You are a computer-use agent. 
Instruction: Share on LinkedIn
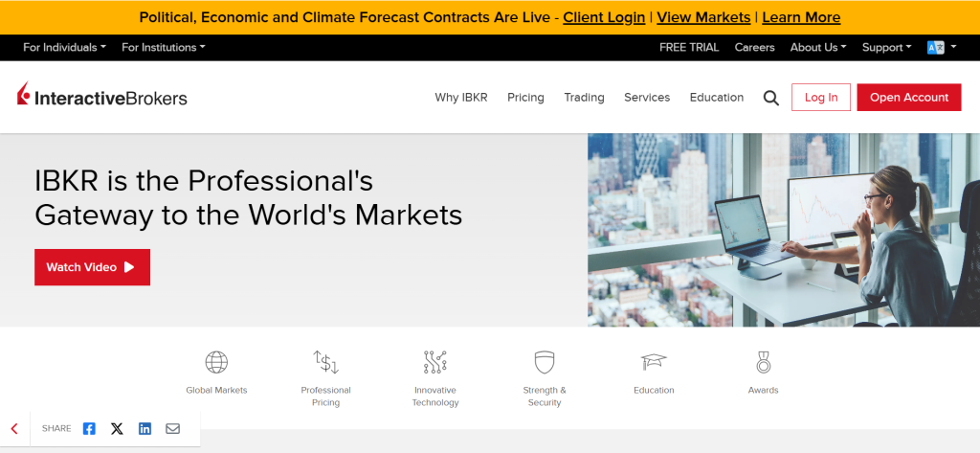coord(145,429)
